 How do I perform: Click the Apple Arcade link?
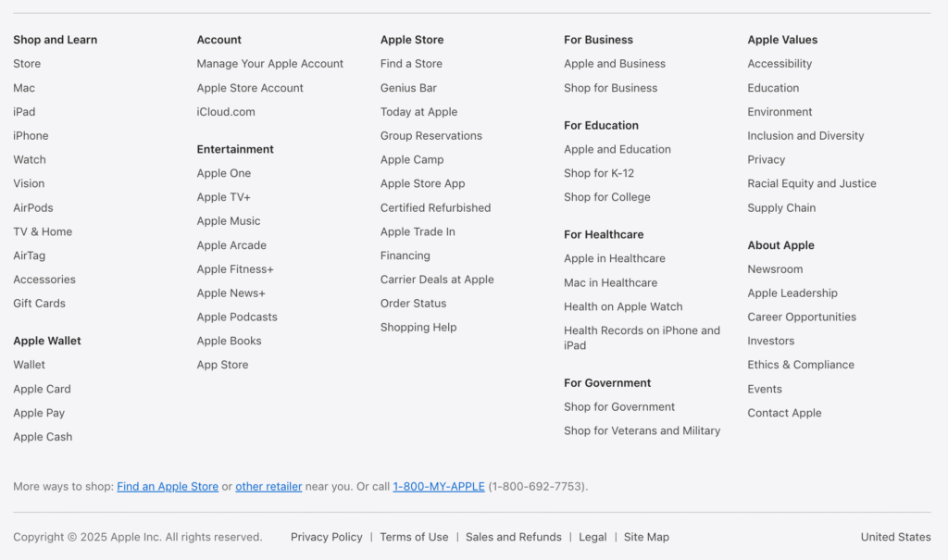point(231,245)
